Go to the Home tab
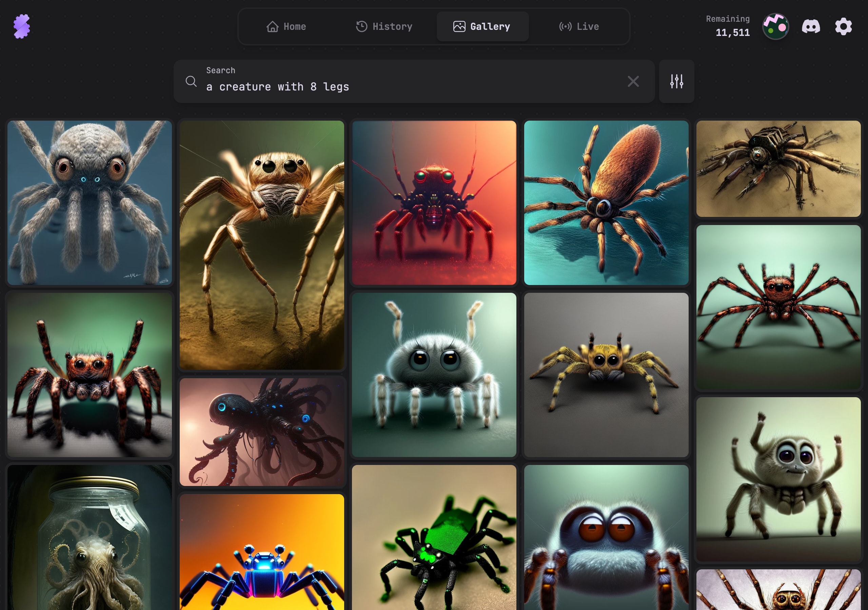This screenshot has height=610, width=868. [x=286, y=26]
